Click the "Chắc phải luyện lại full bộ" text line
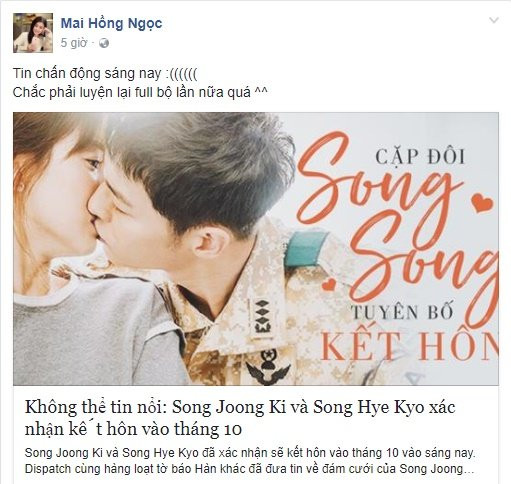This screenshot has height=484, width=511. pyautogui.click(x=140, y=92)
